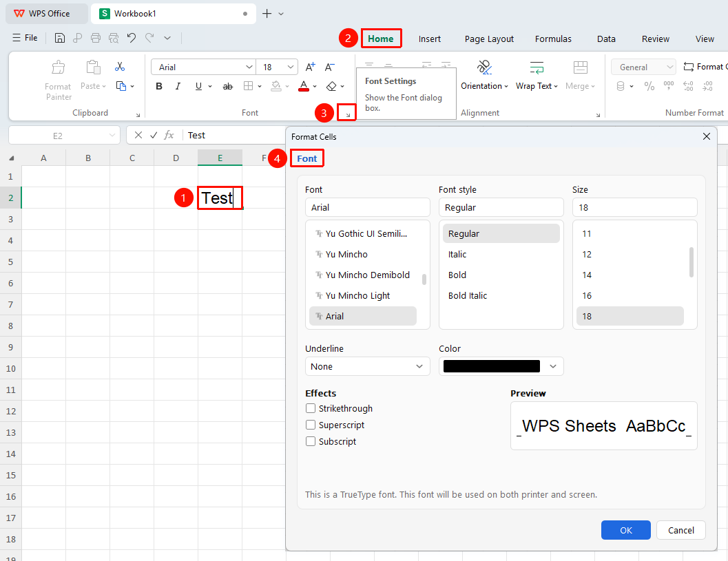Open the ribbon font size dropdown
Screen dimensions: 728x561
click(291, 67)
